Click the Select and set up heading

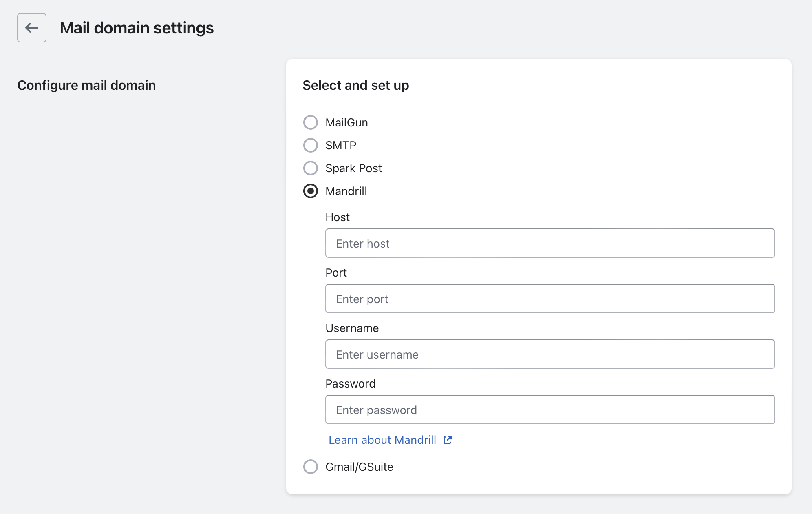tap(355, 85)
